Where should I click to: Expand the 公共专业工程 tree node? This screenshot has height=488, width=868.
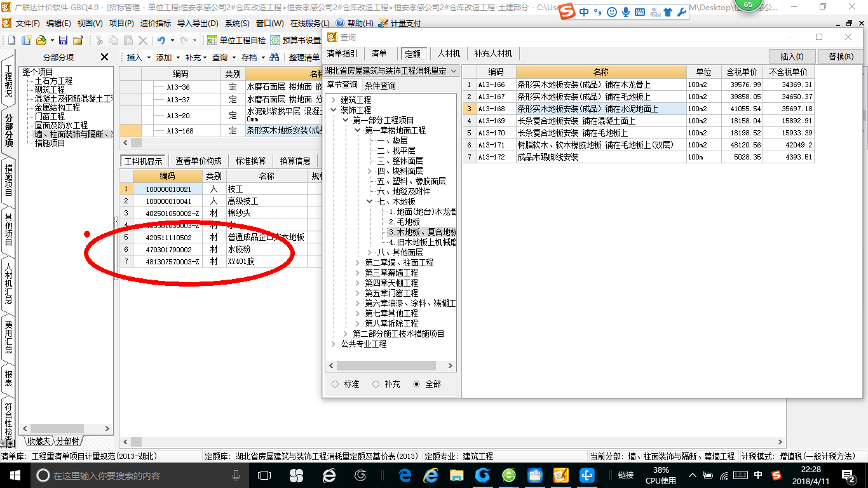tap(334, 344)
